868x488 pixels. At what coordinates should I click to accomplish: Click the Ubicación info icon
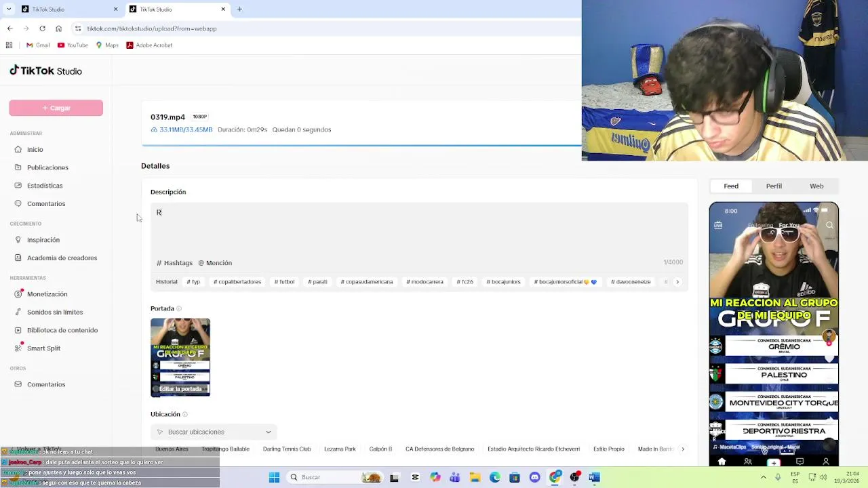(184, 414)
